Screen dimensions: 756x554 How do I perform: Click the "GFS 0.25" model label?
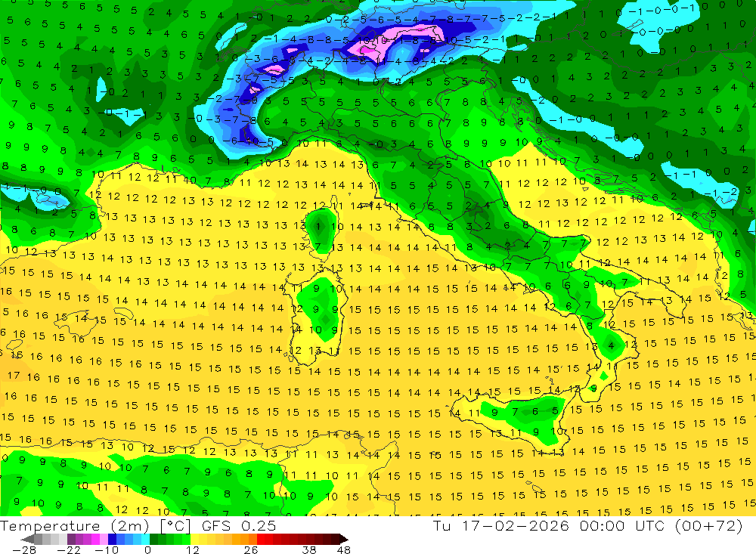click(x=239, y=526)
